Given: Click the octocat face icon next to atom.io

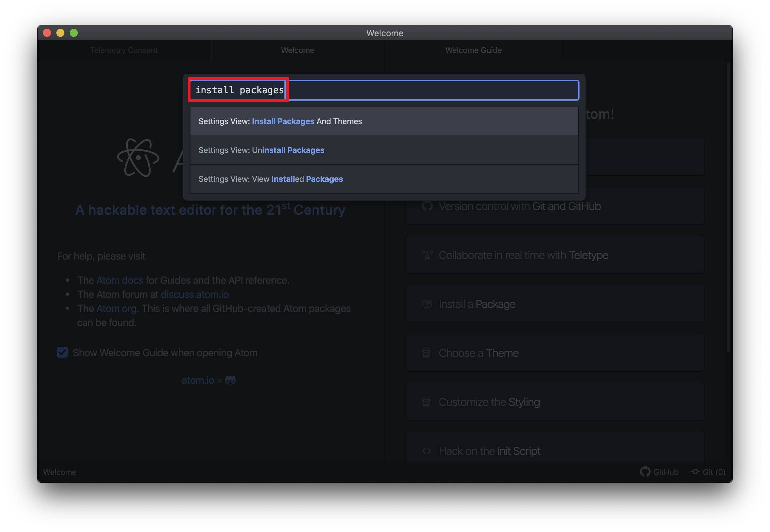Looking at the screenshot, I should 230,380.
